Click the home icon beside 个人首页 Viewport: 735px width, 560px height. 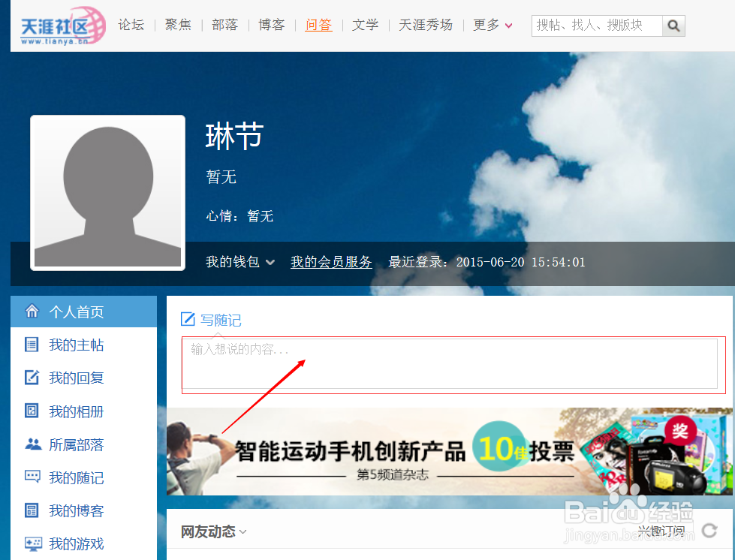[x=32, y=312]
